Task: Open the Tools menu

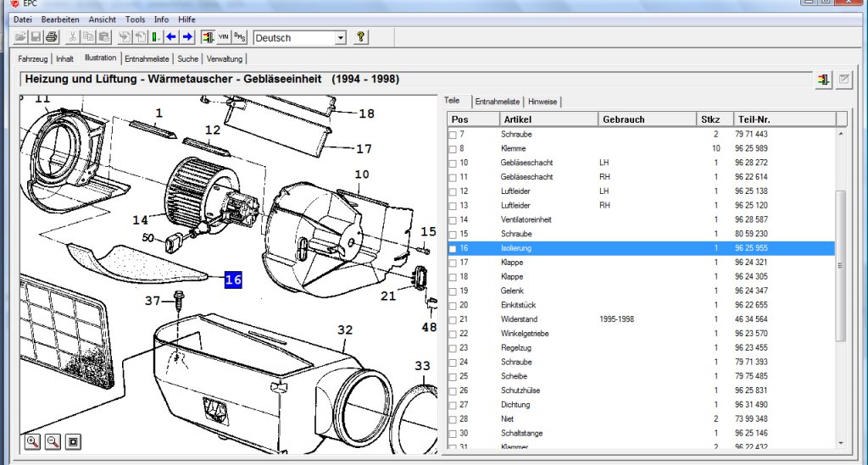Action: (135, 19)
